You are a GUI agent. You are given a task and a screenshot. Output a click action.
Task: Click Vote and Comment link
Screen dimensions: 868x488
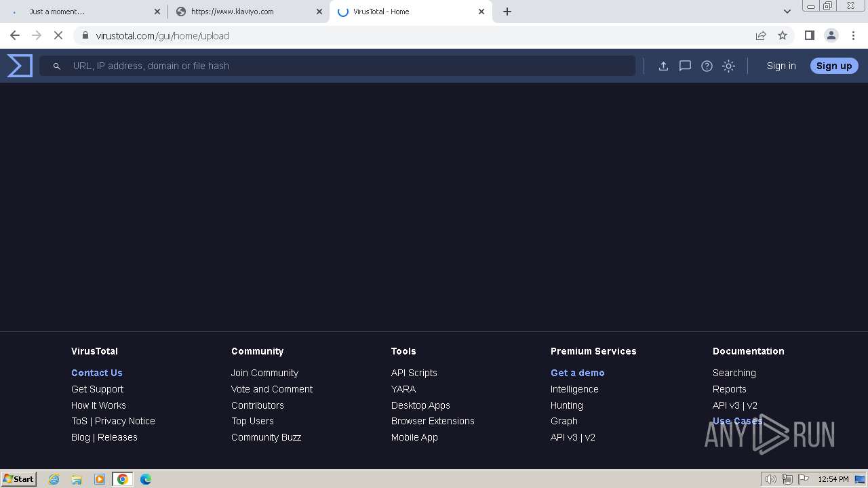272,389
